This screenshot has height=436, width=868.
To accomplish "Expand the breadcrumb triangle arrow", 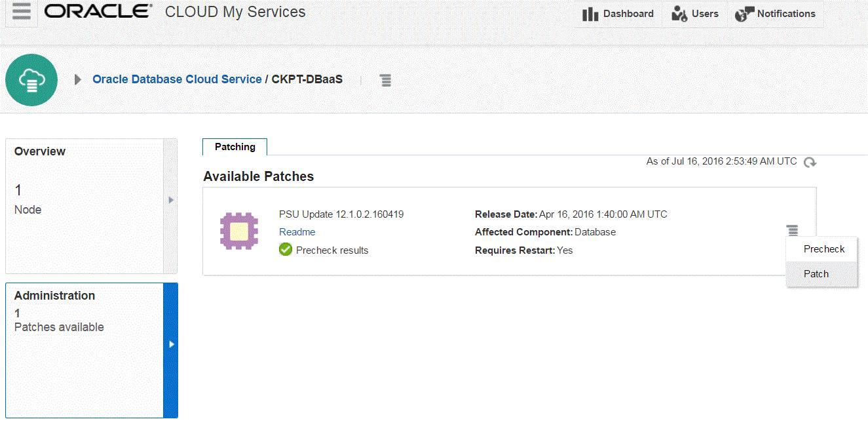I will point(78,79).
